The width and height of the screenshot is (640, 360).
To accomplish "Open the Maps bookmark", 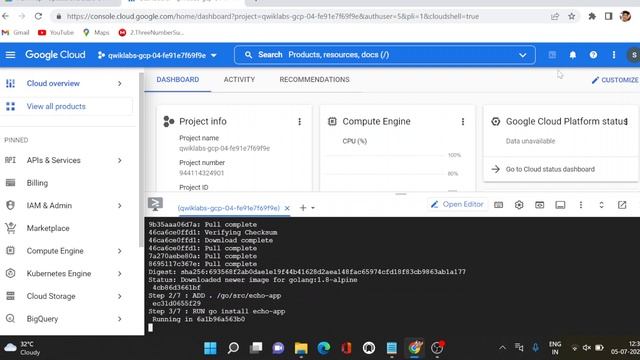I will [96, 32].
